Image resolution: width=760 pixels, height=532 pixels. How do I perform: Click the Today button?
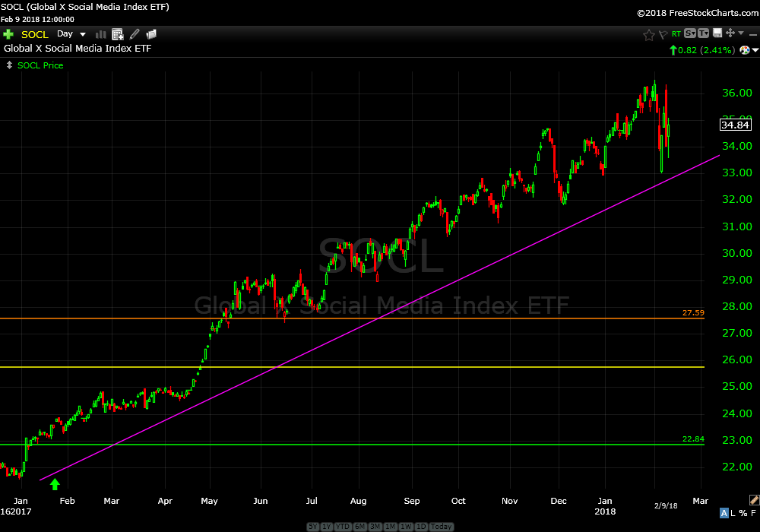click(441, 527)
